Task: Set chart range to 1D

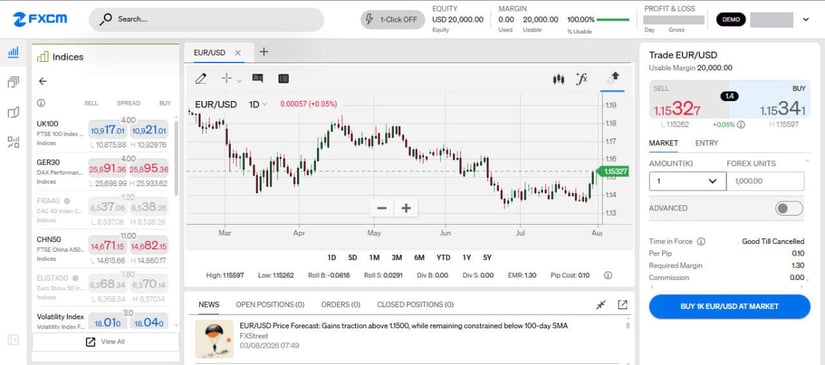Action: click(x=331, y=258)
